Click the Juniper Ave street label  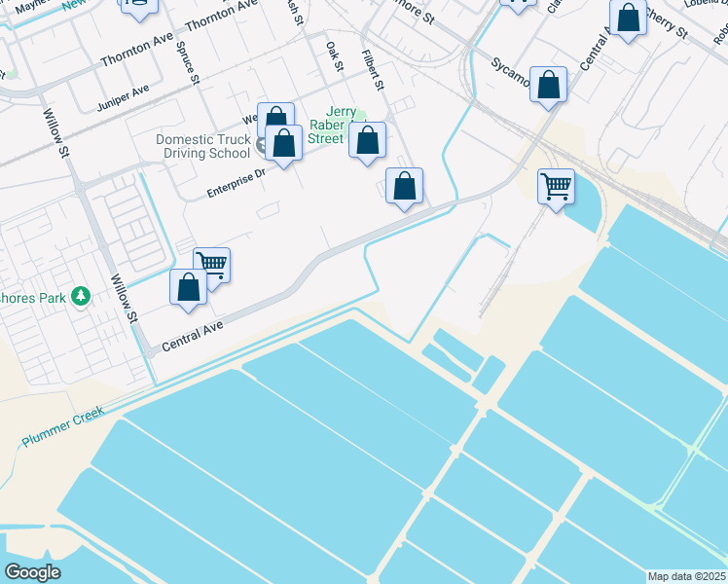point(123,97)
